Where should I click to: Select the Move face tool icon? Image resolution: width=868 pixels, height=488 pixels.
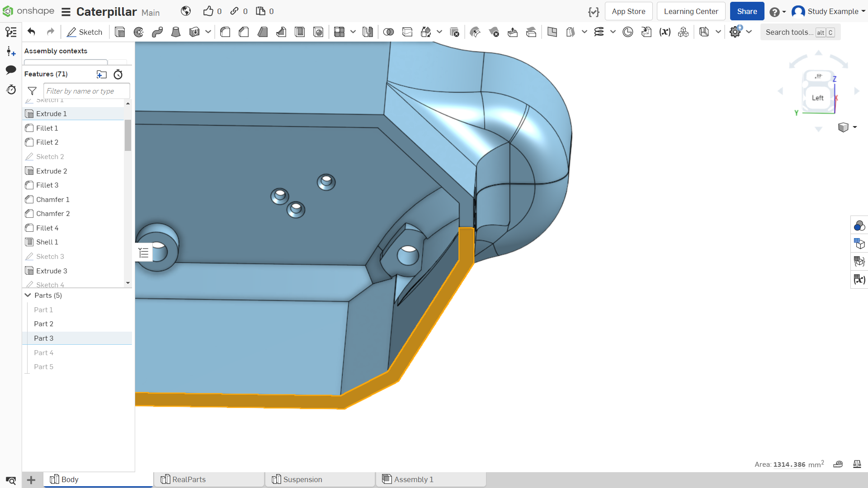513,32
